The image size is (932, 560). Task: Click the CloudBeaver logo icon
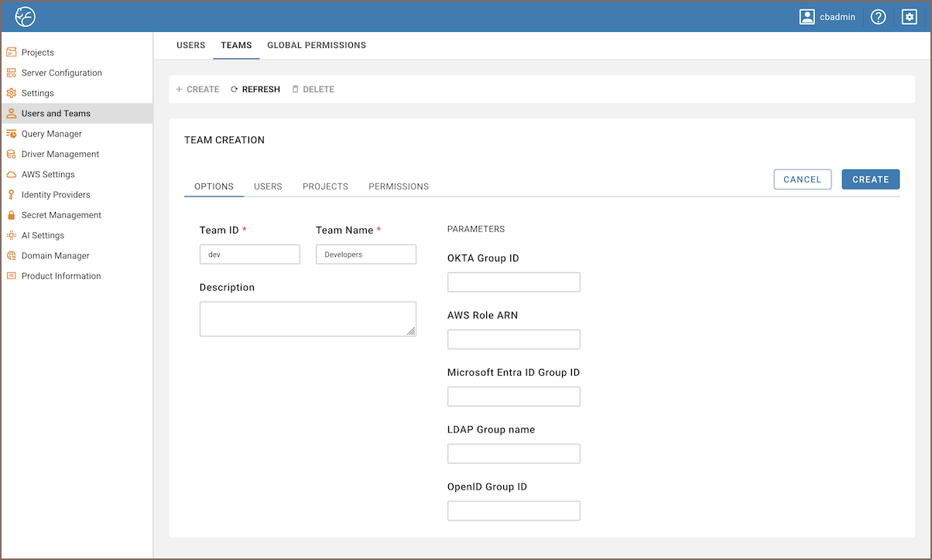pyautogui.click(x=26, y=16)
